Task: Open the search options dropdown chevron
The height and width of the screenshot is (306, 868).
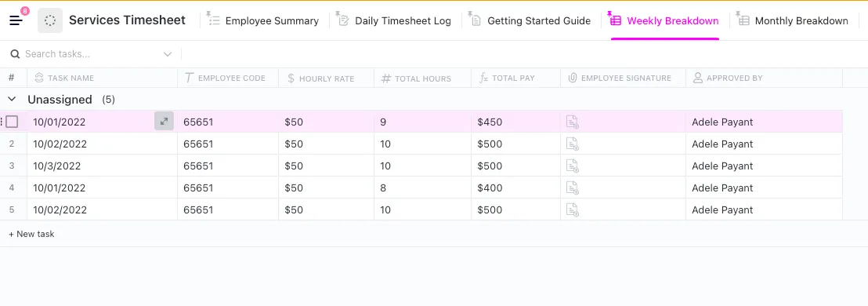Action: tap(167, 54)
